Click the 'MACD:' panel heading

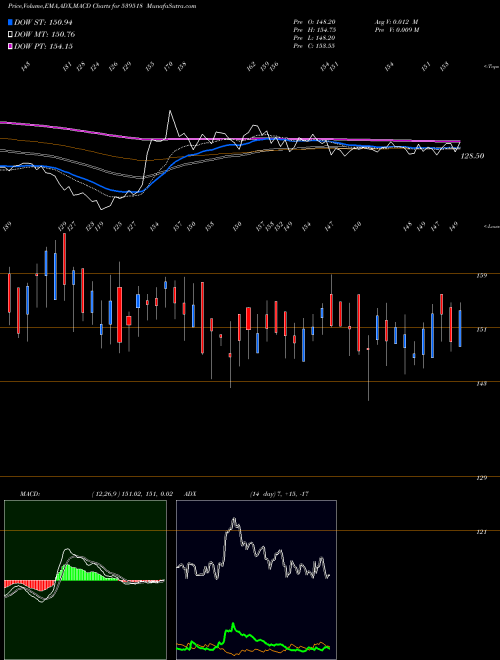(x=29, y=494)
